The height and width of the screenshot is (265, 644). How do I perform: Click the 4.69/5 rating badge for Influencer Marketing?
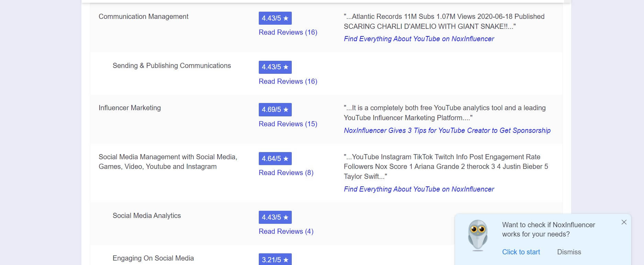275,110
